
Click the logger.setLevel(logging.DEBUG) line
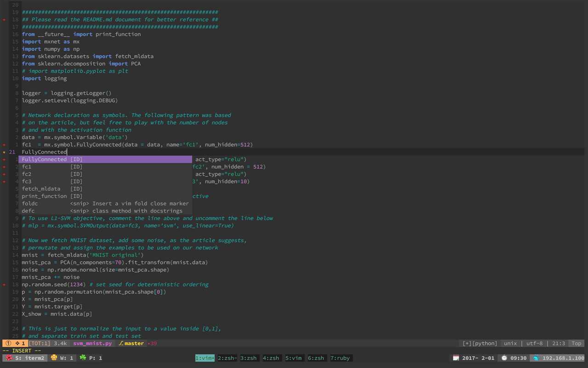(70, 100)
